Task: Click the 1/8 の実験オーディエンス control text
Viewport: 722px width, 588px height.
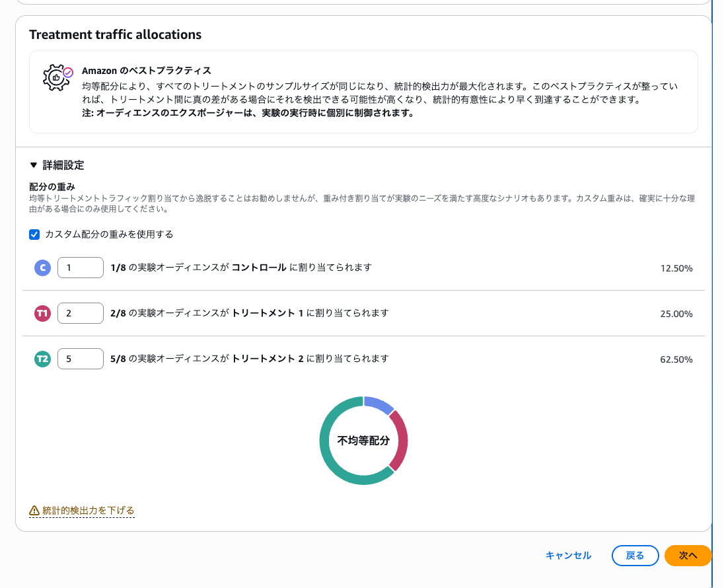Action: [x=241, y=268]
